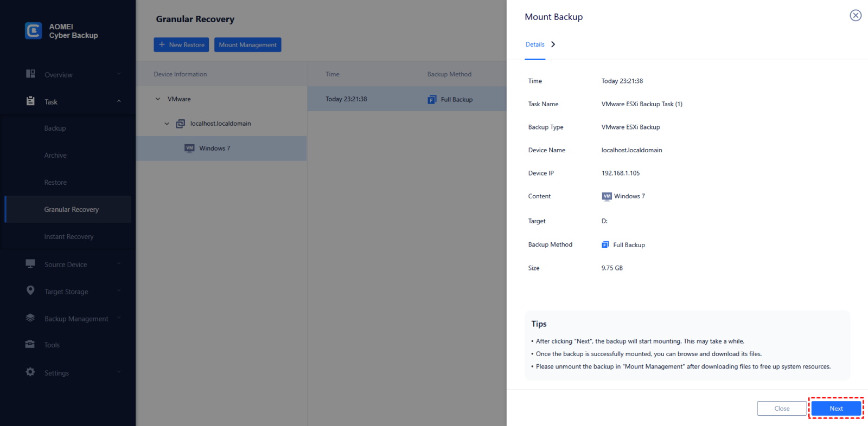Click the Overview dashboard icon in sidebar
This screenshot has height=426, width=868.
[30, 74]
